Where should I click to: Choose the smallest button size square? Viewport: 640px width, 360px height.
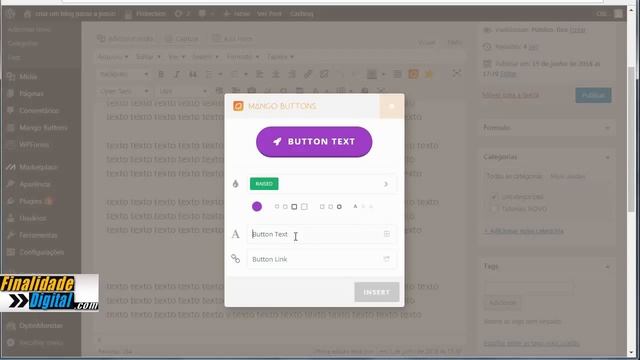(x=277, y=207)
